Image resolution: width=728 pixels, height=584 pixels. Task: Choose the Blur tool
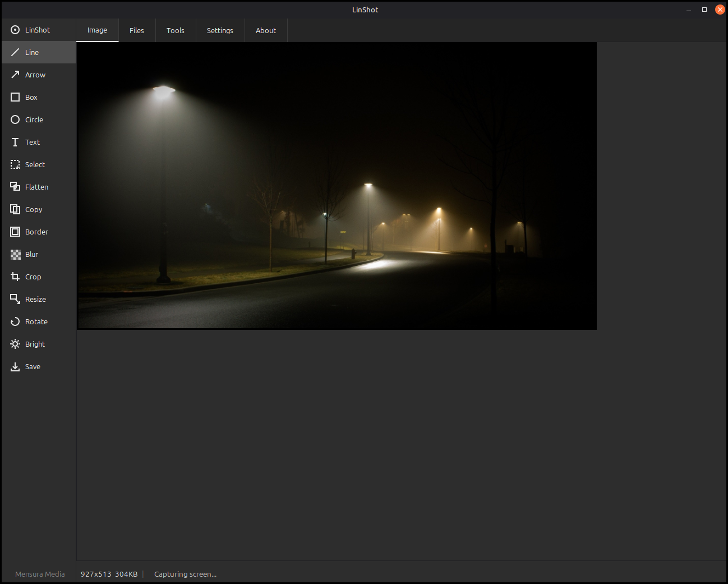38,254
